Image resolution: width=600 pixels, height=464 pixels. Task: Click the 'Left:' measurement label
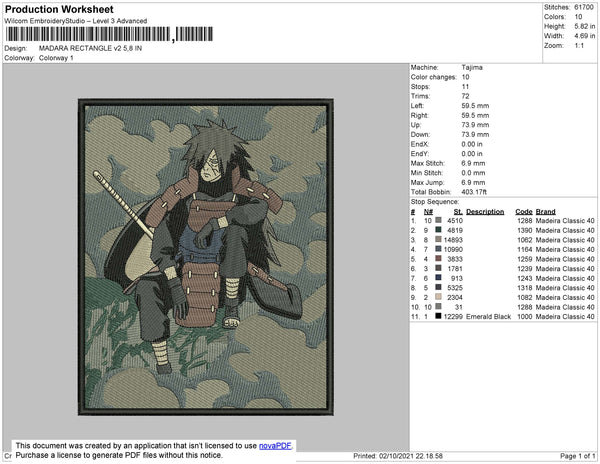417,106
